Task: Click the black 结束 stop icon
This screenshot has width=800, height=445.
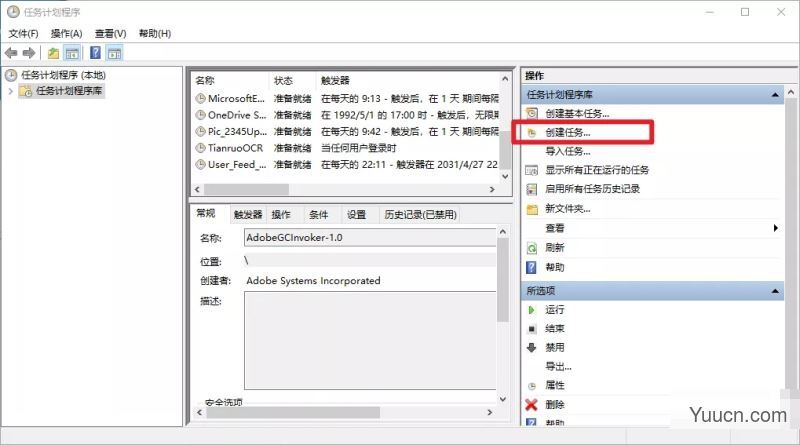Action: coord(531,329)
